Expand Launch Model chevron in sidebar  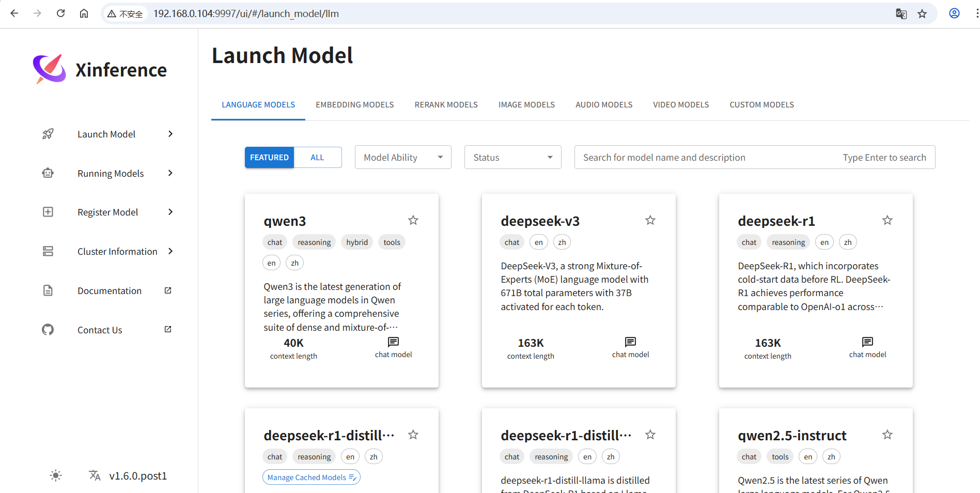click(170, 134)
